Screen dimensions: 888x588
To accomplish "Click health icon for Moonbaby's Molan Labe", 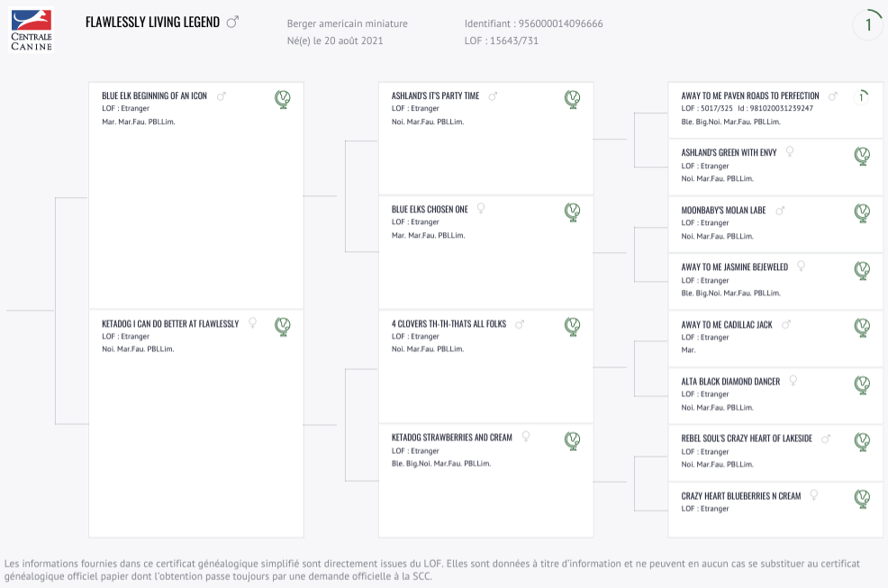I will tap(862, 213).
